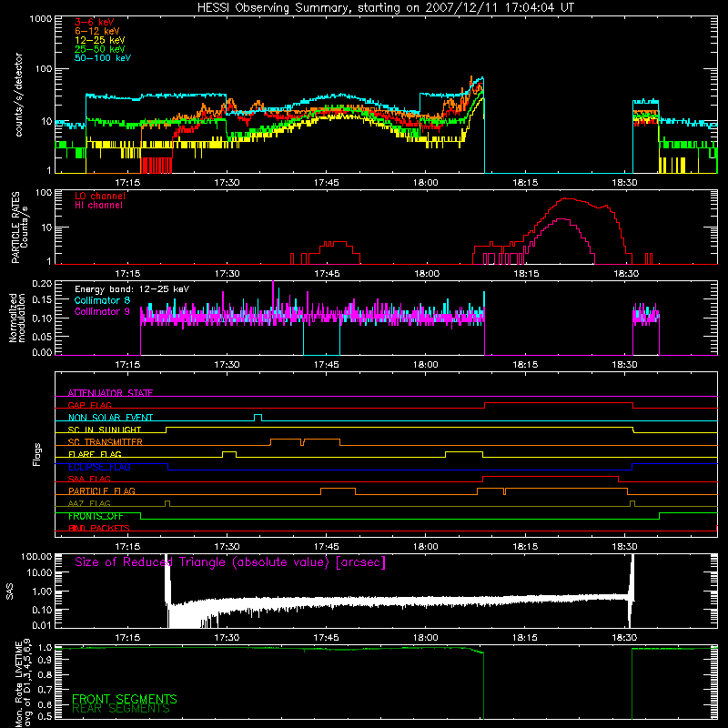This screenshot has width=728, height=728.
Task: Click the LO channel peak near 18:20
Action: (567, 198)
